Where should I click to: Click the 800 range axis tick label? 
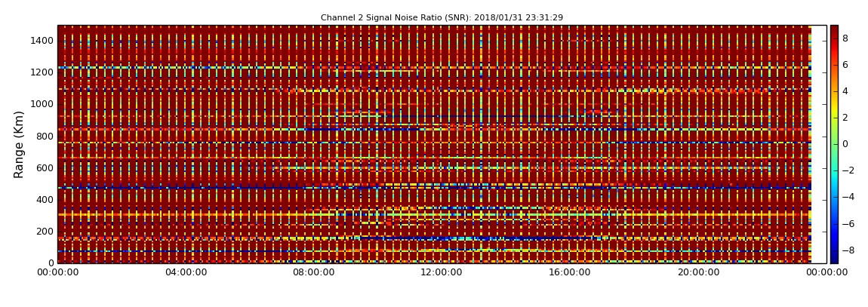point(44,137)
